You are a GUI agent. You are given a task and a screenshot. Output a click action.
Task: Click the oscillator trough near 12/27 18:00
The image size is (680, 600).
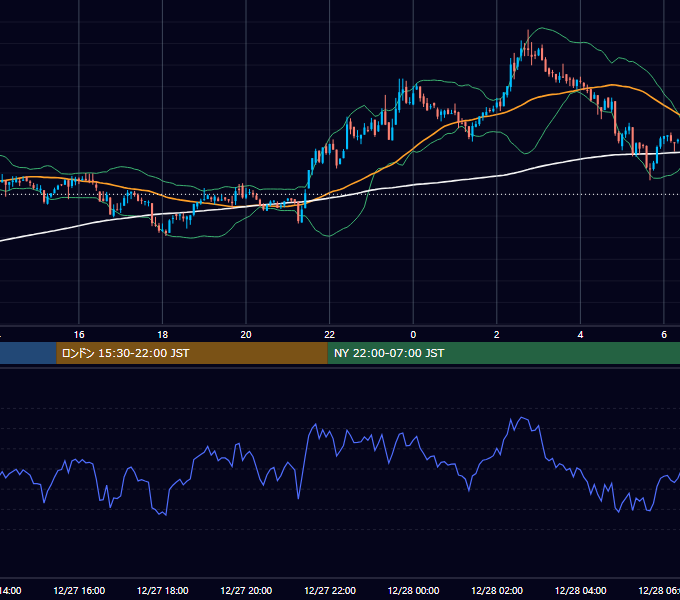point(165,515)
